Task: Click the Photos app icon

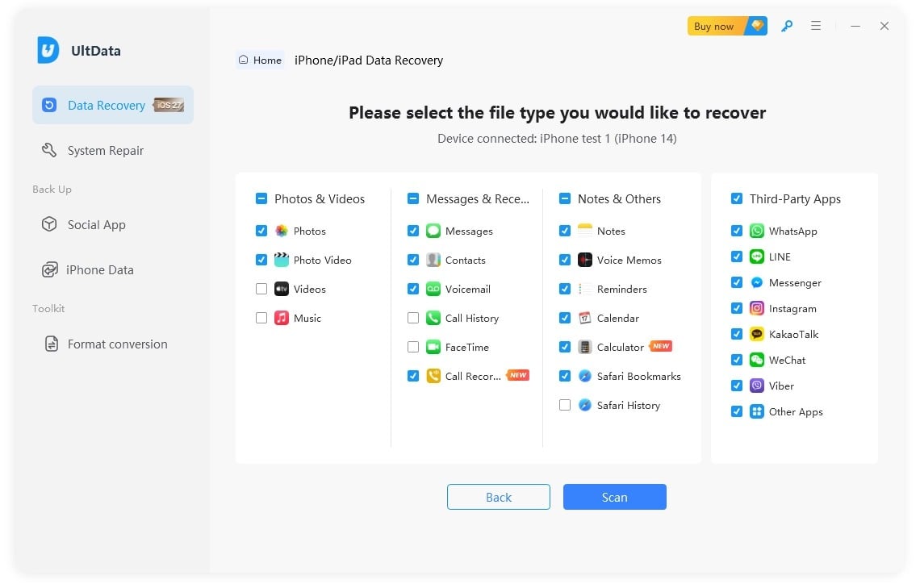Action: click(282, 231)
